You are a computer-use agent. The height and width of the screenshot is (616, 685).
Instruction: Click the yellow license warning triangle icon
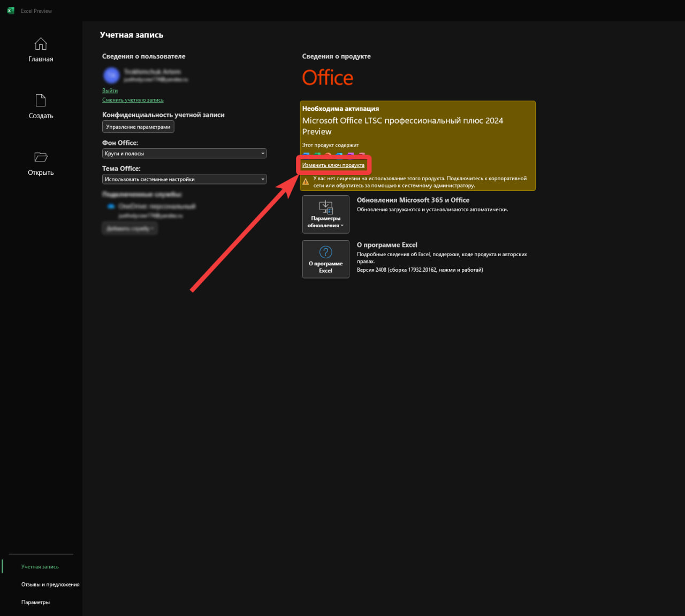tap(306, 182)
